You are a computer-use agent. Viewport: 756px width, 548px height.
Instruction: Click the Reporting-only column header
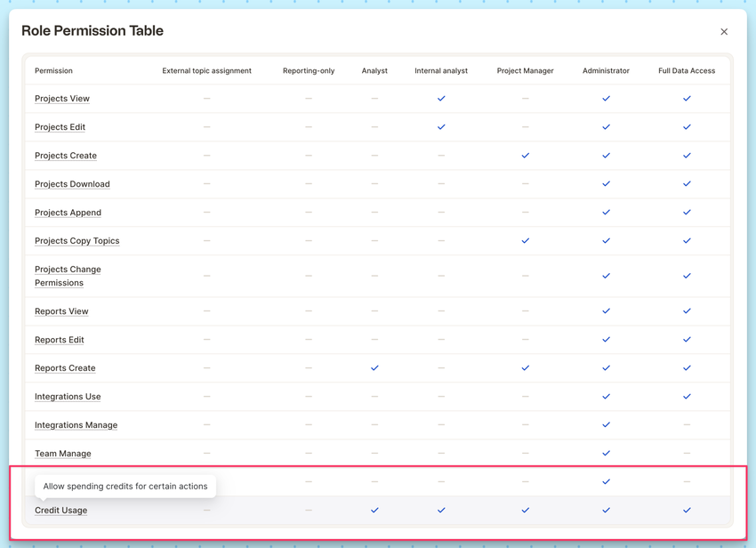[309, 71]
